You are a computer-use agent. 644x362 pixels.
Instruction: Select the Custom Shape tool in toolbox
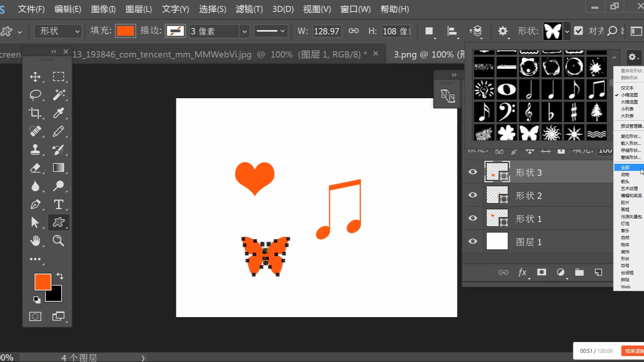click(x=59, y=222)
